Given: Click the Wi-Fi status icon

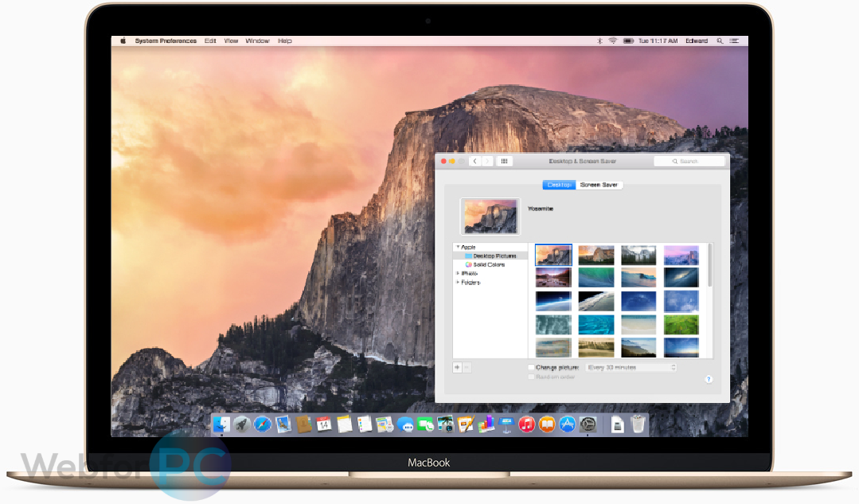Looking at the screenshot, I should click(x=612, y=41).
